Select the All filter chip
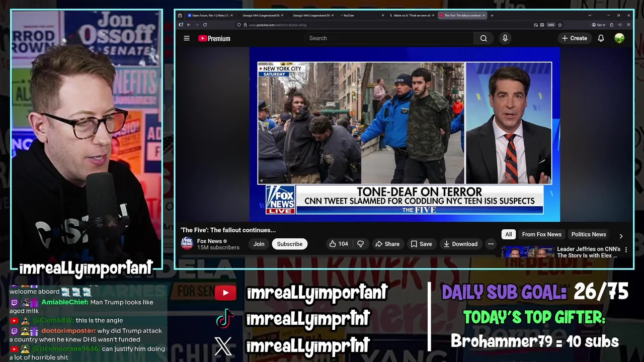 point(509,234)
